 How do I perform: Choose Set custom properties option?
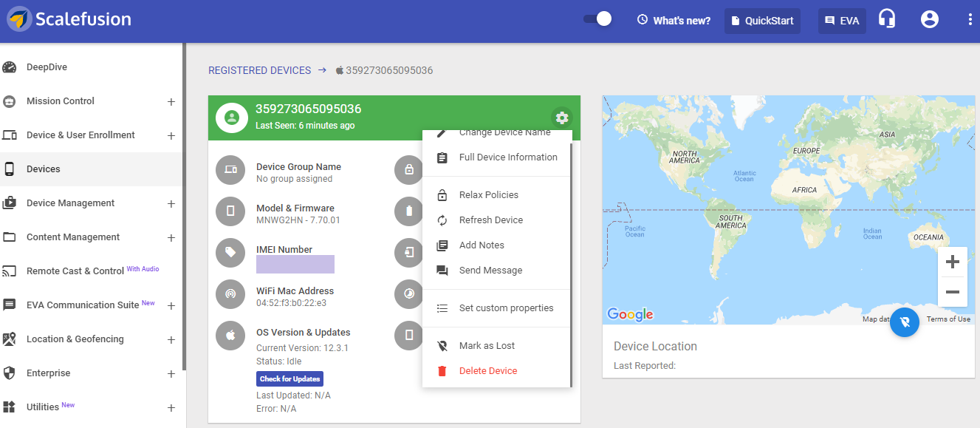tap(496, 308)
